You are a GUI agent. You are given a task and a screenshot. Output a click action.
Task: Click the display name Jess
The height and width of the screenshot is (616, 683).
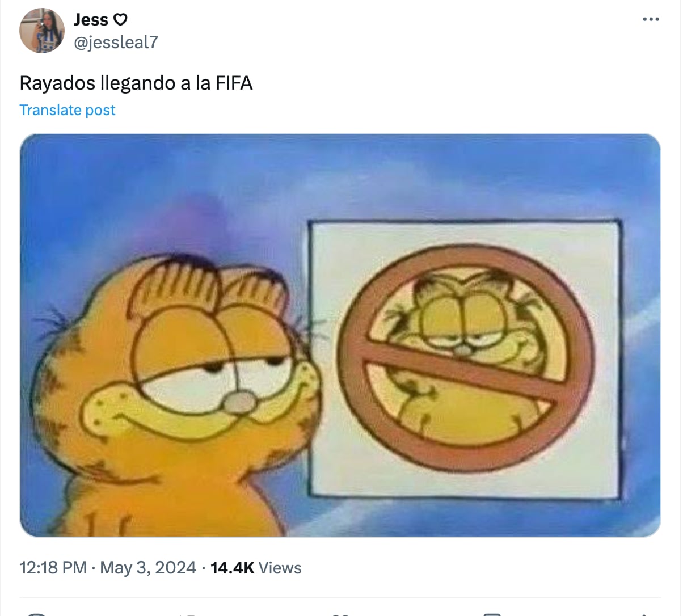(91, 20)
